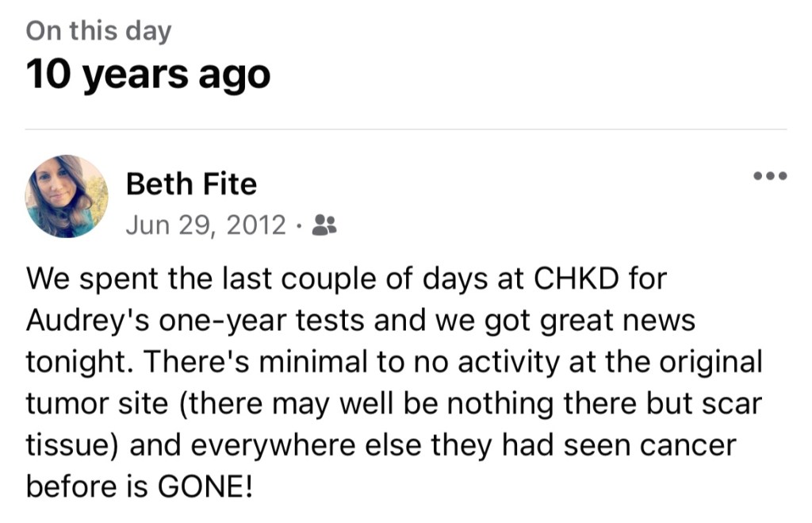
Task: Open the Jun 29, 2012 timestamp
Action: click(x=205, y=225)
